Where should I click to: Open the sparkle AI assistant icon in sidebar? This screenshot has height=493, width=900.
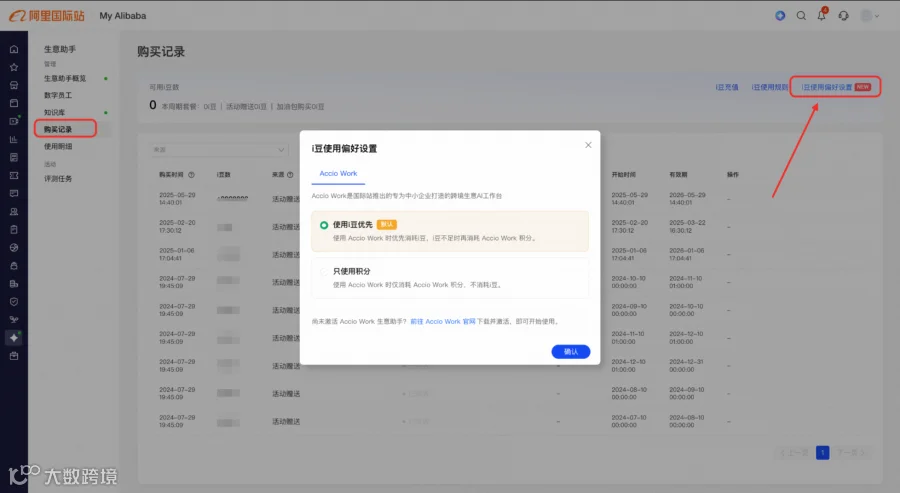tap(14, 337)
